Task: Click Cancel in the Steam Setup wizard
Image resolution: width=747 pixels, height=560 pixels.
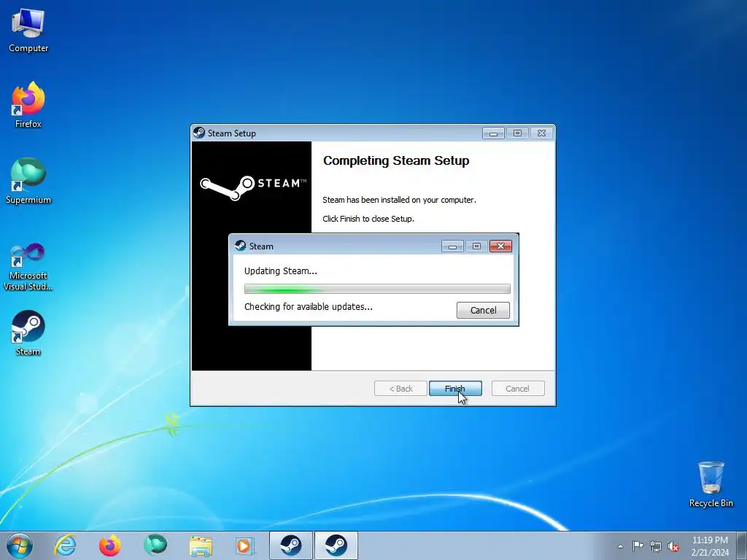Action: 518,389
